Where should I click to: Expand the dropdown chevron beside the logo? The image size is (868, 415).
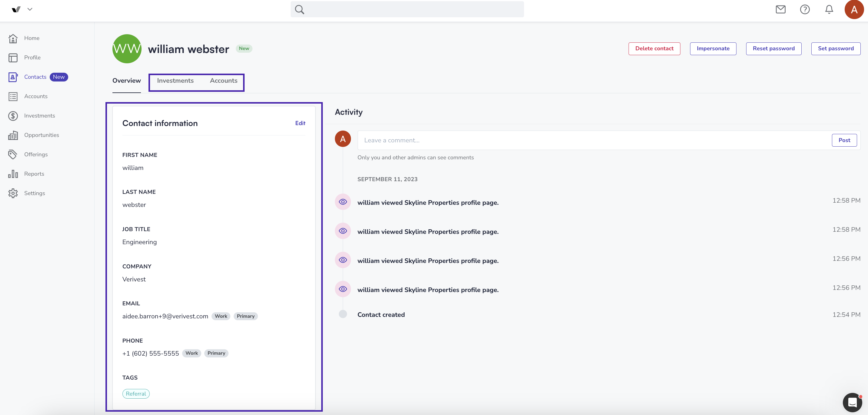(30, 9)
